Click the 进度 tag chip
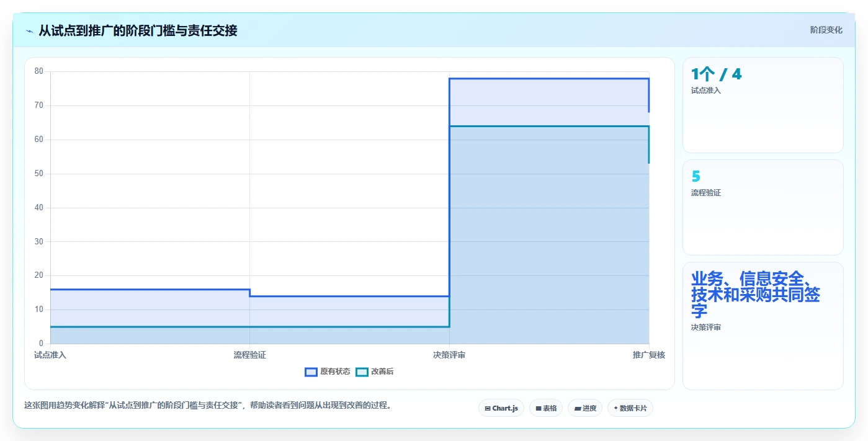 (585, 408)
